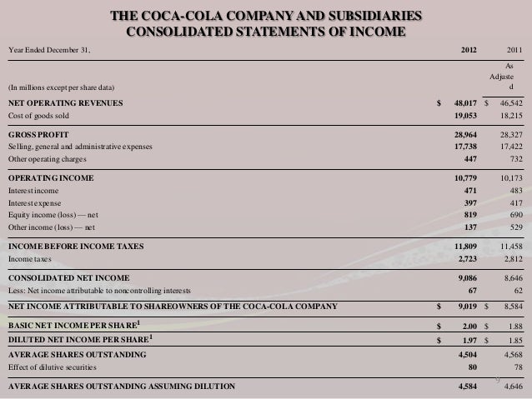Click the Income taxes value 2,723
The image size is (532, 399).
tap(468, 259)
